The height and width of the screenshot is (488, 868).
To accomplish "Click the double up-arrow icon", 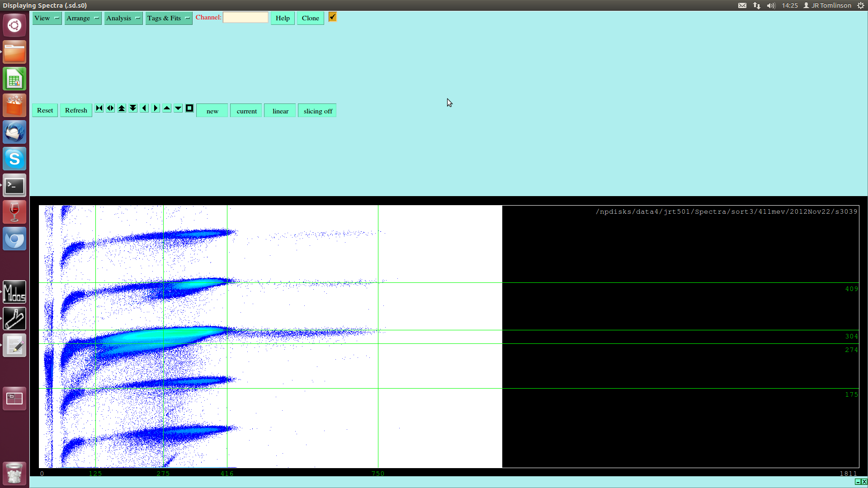I will (122, 108).
